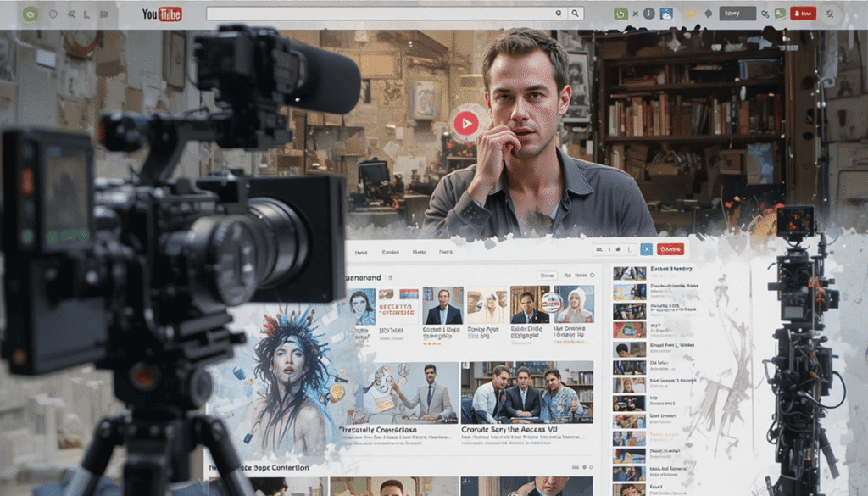Switch to the Home tab in the navigation bar
Image resolution: width=868 pixels, height=496 pixels.
tap(360, 253)
